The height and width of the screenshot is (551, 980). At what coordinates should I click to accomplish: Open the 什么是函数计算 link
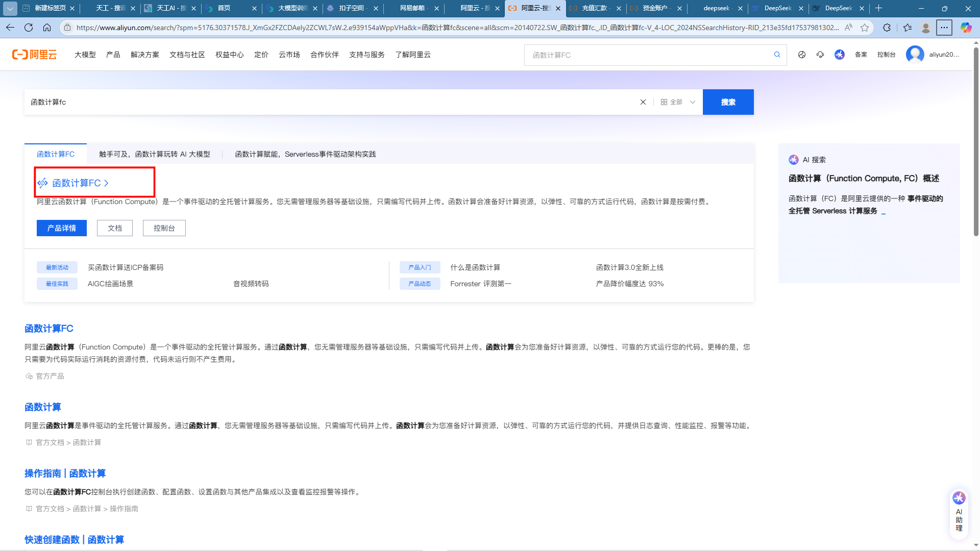475,267
